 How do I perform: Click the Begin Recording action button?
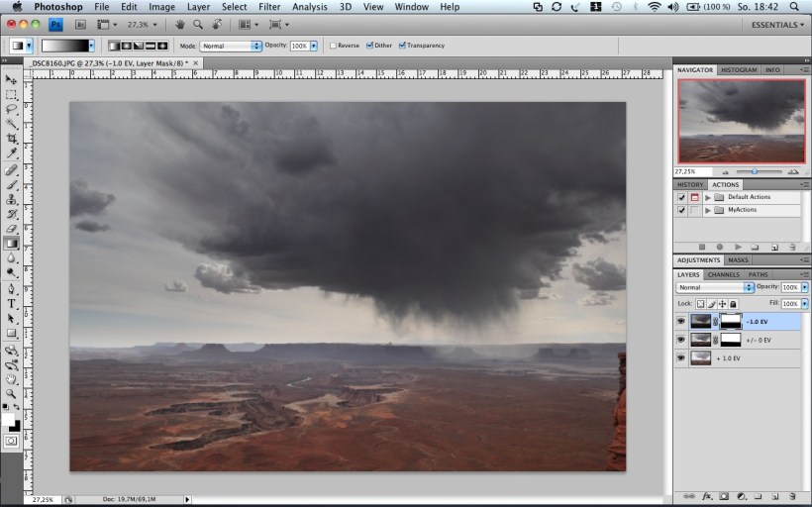pyautogui.click(x=720, y=247)
